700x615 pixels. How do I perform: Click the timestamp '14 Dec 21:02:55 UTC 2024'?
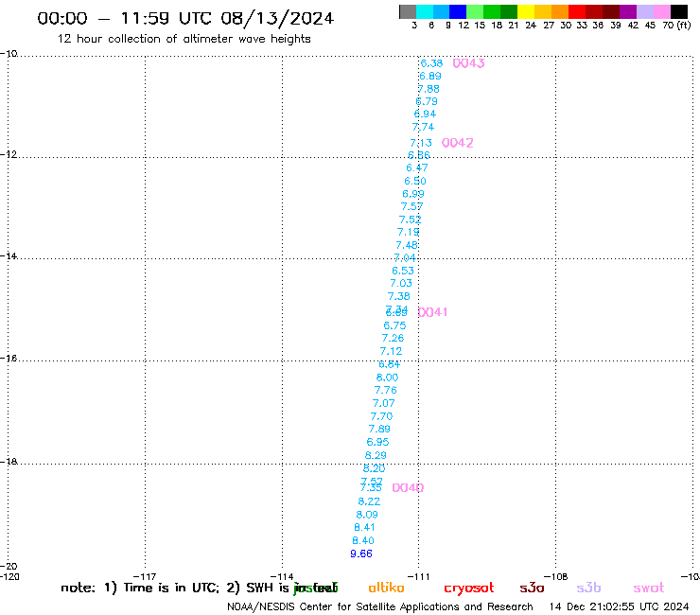(619, 607)
